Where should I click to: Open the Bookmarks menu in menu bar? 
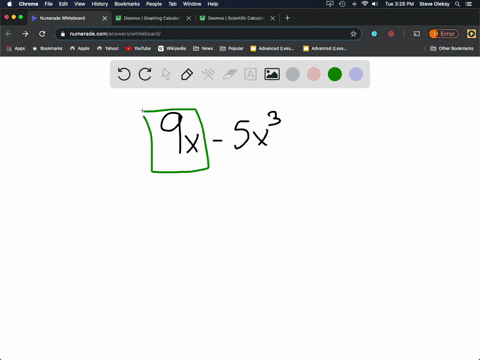point(127,4)
